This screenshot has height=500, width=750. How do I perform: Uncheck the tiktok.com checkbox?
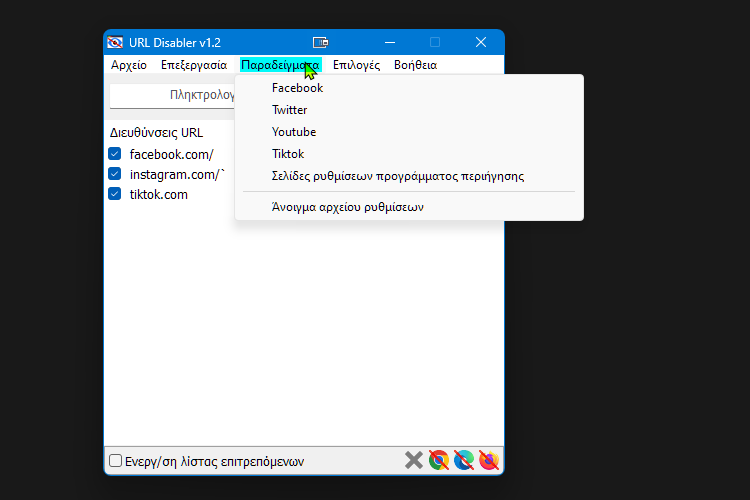tap(114, 194)
